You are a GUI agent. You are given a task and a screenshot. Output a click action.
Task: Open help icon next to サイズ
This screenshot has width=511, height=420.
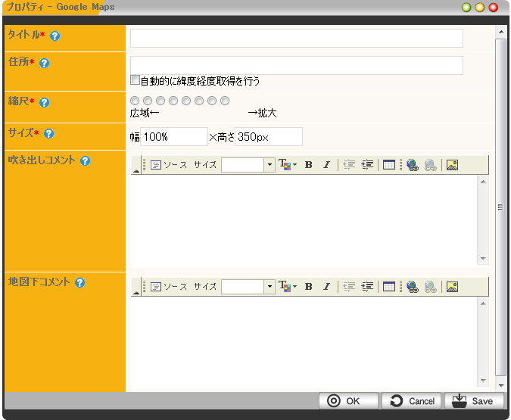point(49,133)
